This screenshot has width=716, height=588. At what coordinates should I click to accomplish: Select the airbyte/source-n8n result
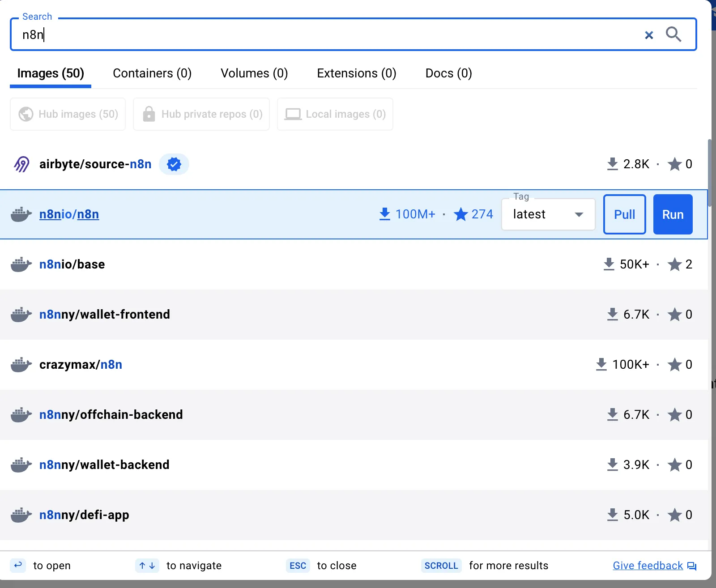pyautogui.click(x=354, y=164)
